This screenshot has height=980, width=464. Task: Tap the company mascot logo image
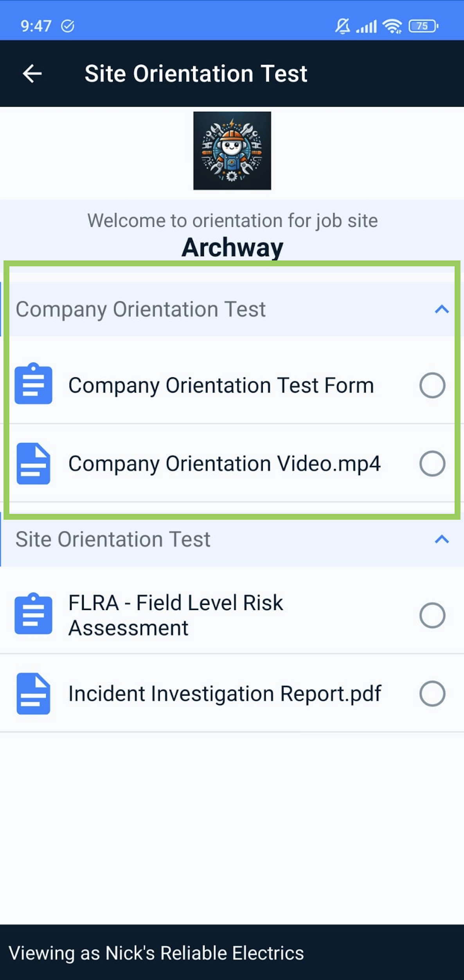pyautogui.click(x=232, y=151)
